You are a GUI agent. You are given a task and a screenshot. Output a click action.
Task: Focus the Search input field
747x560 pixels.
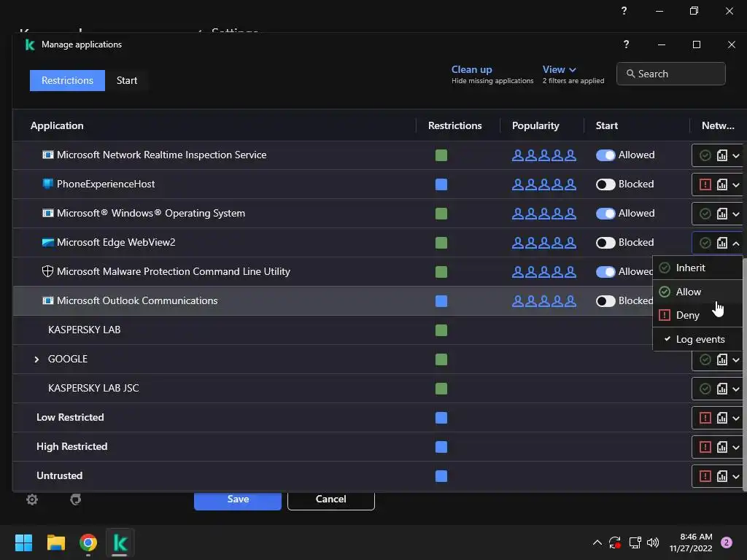pos(671,74)
